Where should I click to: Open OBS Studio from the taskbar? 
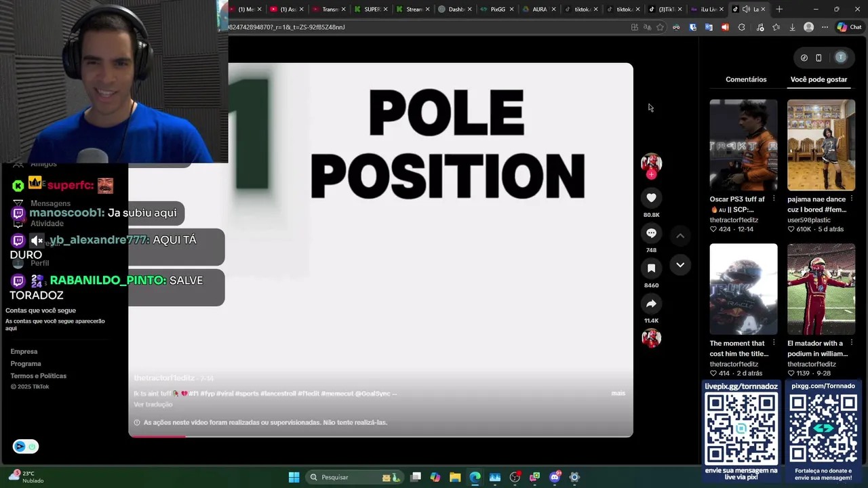[515, 477]
